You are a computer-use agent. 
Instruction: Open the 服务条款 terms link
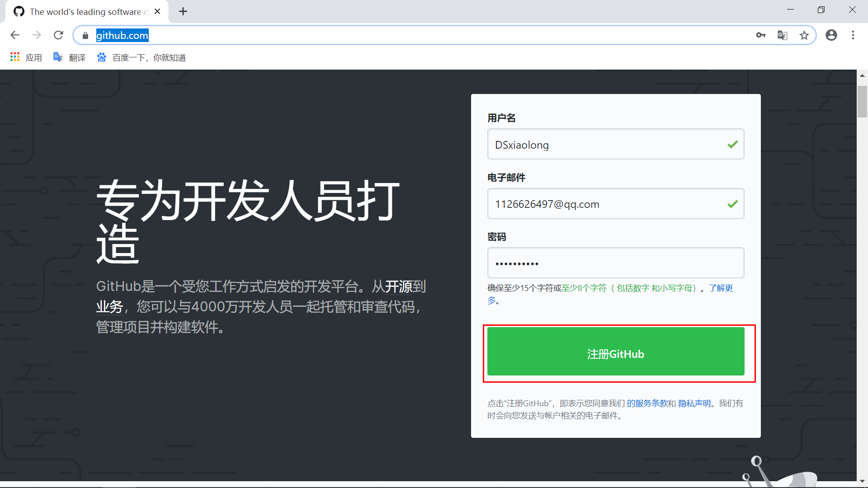click(651, 404)
